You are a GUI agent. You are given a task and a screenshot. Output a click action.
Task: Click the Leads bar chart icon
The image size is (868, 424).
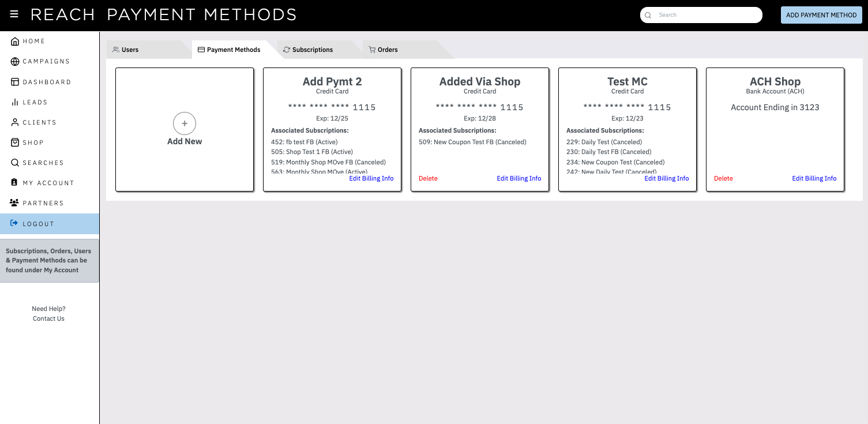coord(15,102)
